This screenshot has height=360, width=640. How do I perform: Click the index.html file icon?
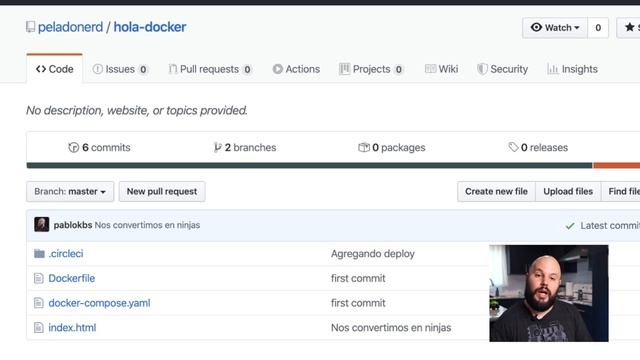38,327
